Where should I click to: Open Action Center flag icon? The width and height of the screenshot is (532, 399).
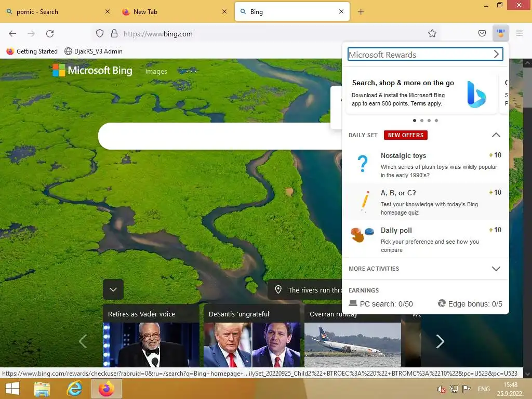pos(467,389)
